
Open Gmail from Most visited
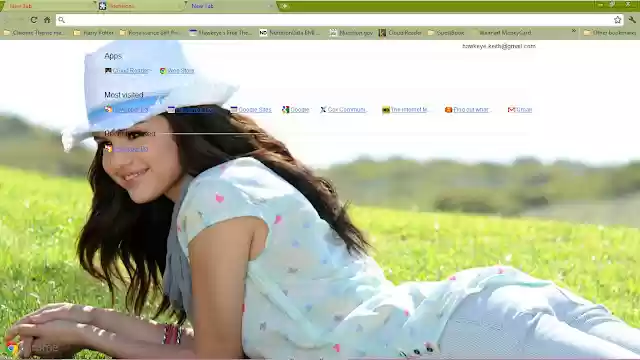520,110
